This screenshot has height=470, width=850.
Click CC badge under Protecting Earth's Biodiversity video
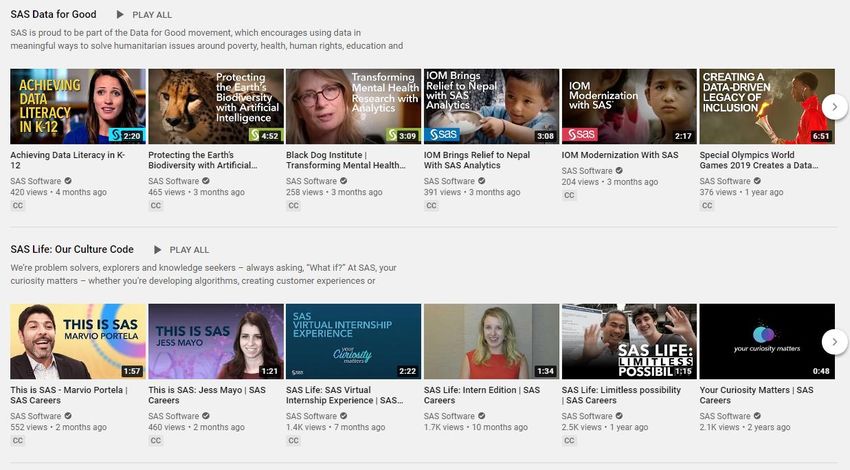coord(156,205)
